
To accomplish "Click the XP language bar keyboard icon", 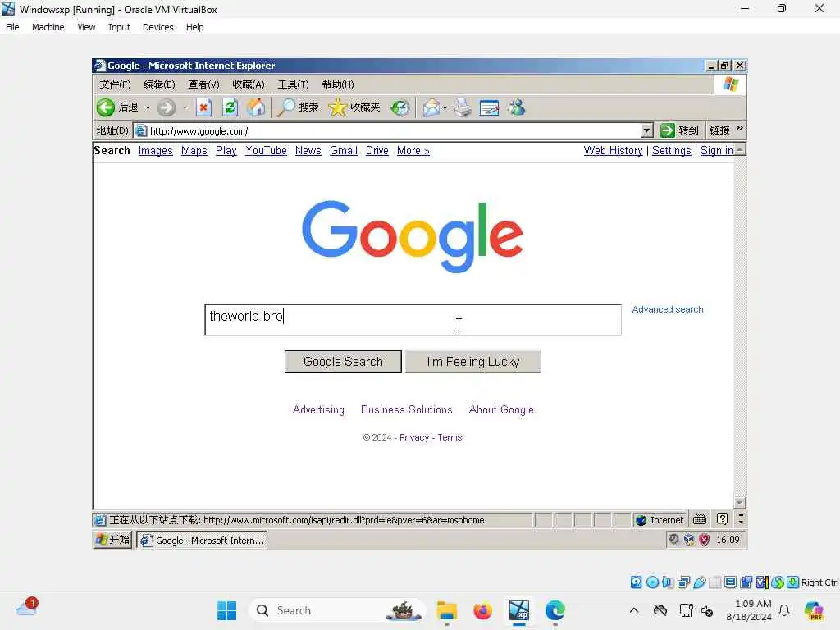I will point(700,519).
